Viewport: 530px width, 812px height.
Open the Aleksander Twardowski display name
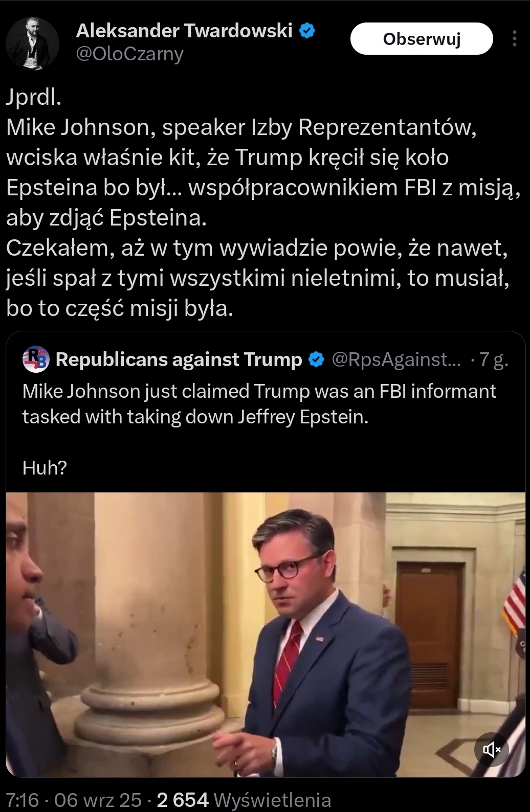pyautogui.click(x=184, y=31)
